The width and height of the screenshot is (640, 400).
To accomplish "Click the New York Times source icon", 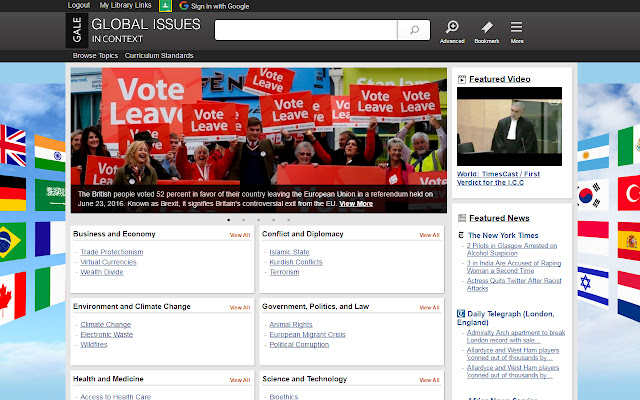I will [x=461, y=235].
